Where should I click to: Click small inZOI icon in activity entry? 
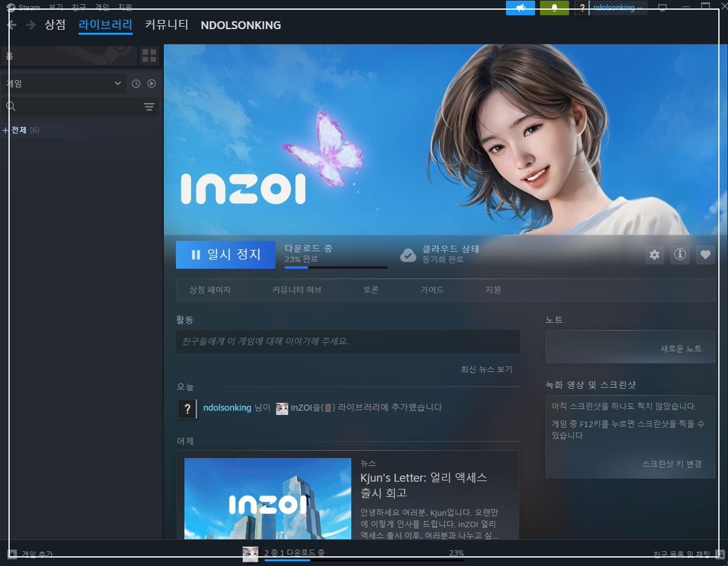(x=282, y=408)
